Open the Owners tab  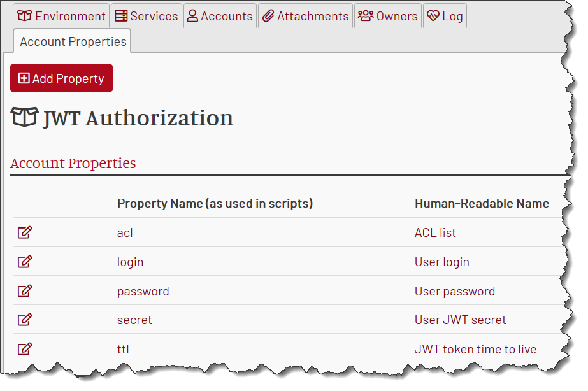pyautogui.click(x=388, y=16)
